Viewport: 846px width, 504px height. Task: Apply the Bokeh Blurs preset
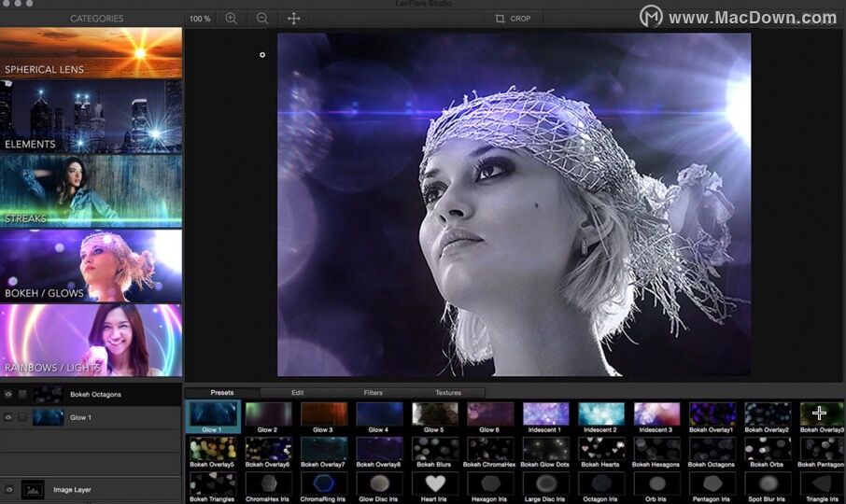[435, 452]
